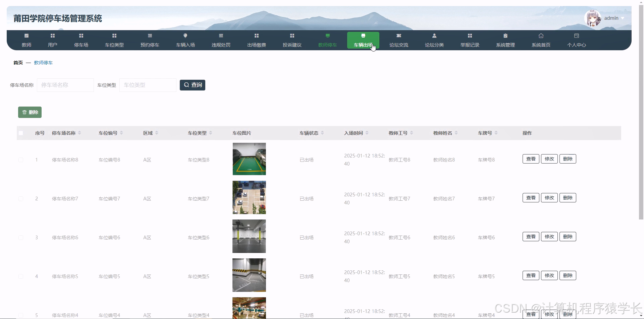Sort by 车位编号 column arrows
The width and height of the screenshot is (644, 319).
121,133
